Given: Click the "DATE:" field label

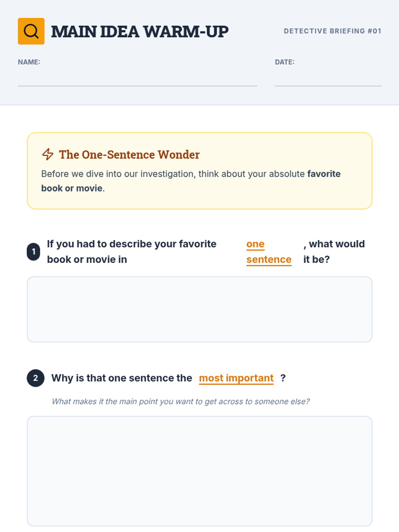Looking at the screenshot, I should point(284,62).
